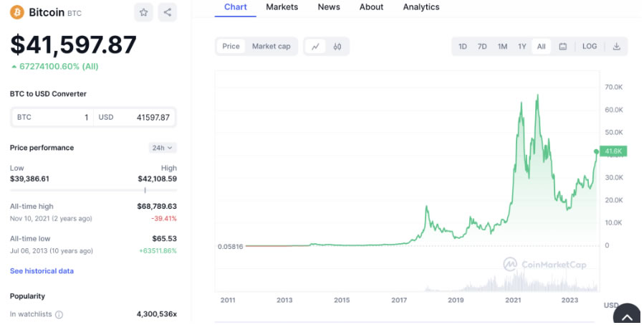Switch to candlestick chart icon
644x325 pixels.
(x=337, y=47)
